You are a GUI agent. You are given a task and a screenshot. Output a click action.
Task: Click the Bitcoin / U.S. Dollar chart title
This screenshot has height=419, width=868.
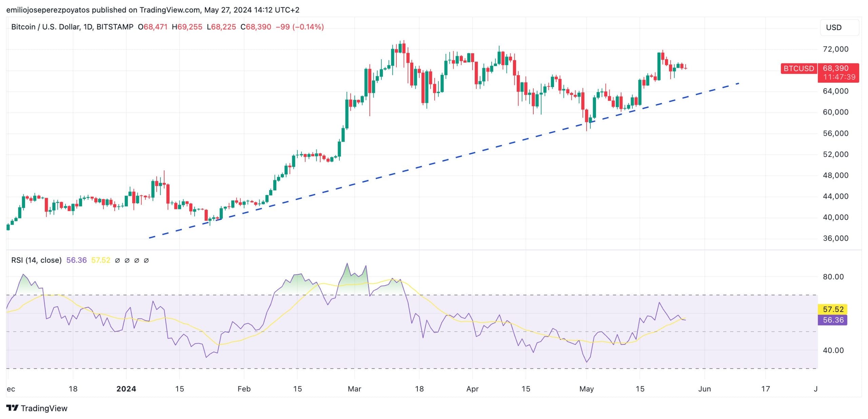click(x=72, y=27)
